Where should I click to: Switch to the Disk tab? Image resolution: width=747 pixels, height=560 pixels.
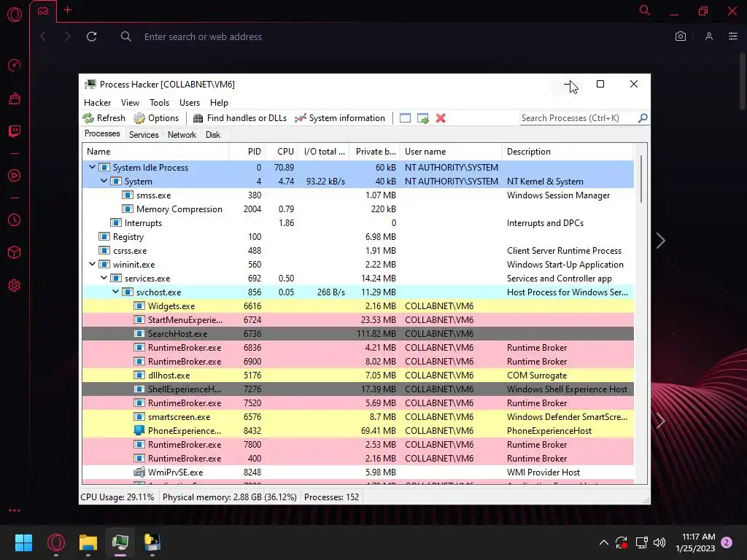[213, 135]
